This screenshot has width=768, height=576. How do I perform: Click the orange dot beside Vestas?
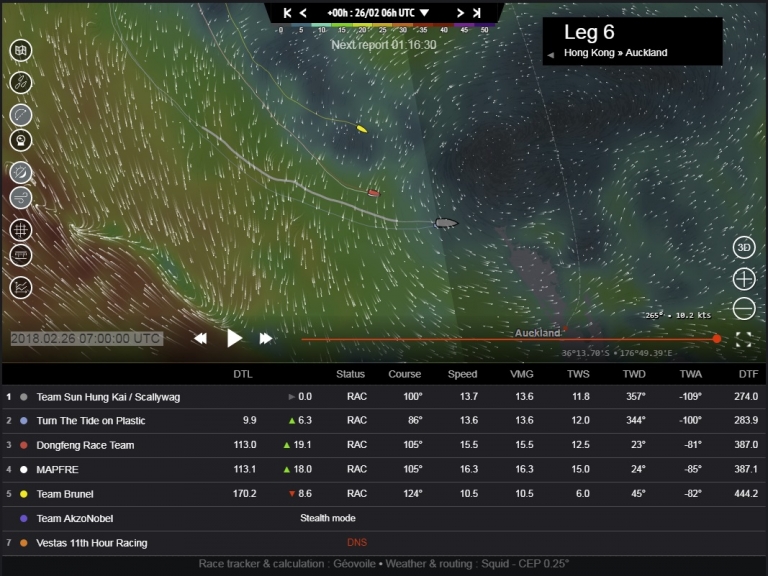pyautogui.click(x=24, y=543)
